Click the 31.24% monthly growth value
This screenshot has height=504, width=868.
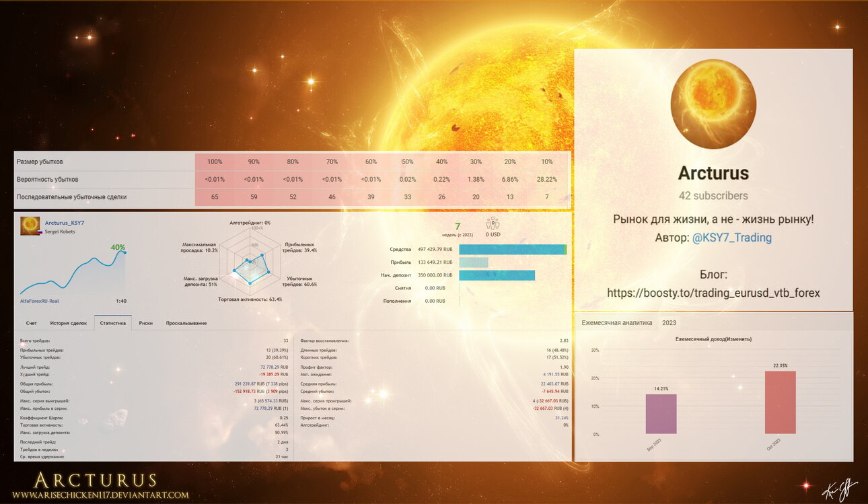click(x=562, y=418)
